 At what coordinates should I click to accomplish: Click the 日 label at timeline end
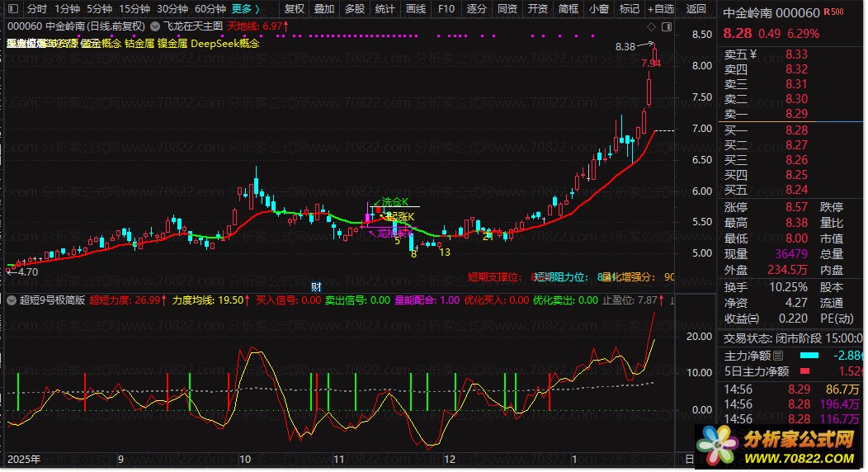(689, 460)
